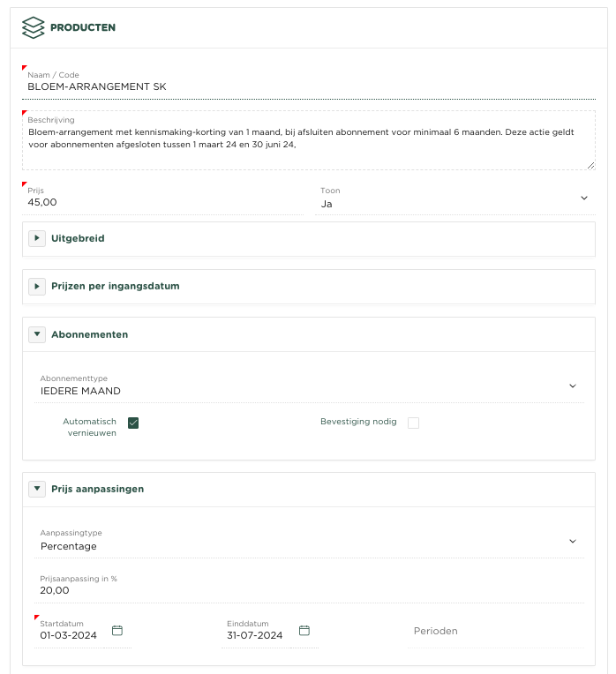Viewport: 616px width, 674px height.
Task: Open the Abonnementtype dropdown
Action: pos(309,390)
